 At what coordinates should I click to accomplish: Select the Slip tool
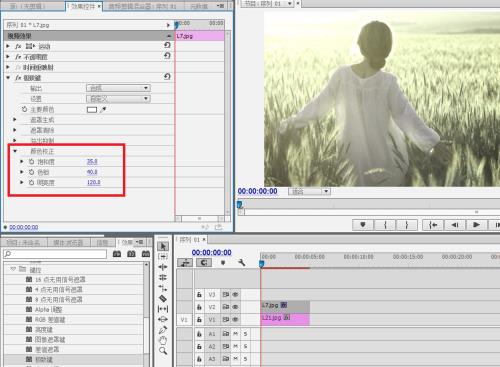point(163,309)
